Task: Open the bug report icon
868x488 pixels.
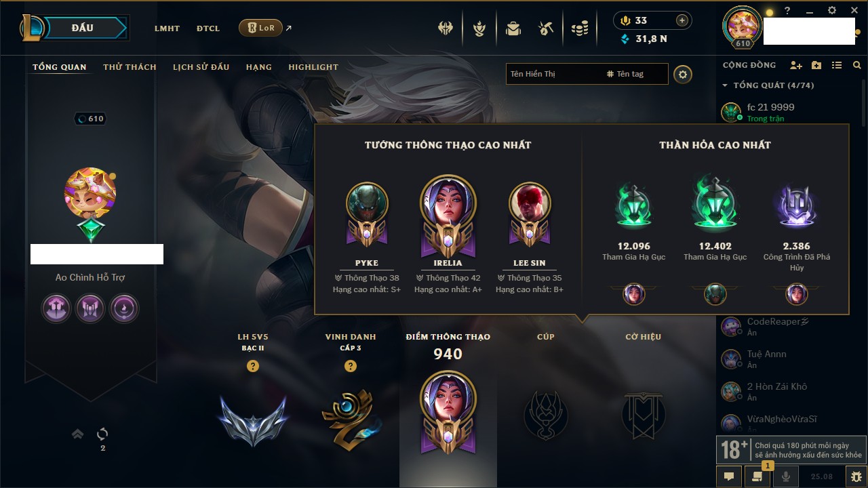Action: coord(856,476)
